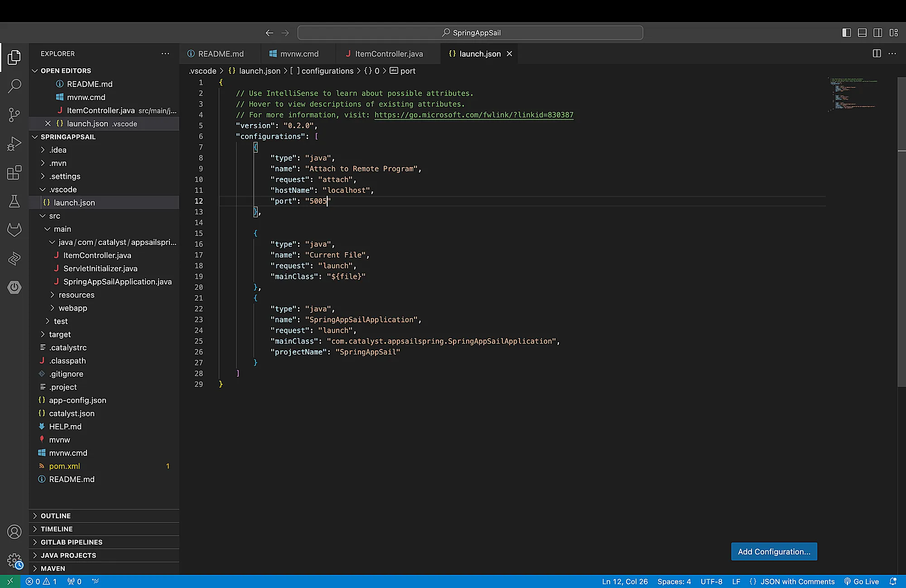This screenshot has height=588, width=906.
Task: Click the remote window indicator in status bar
Action: (10, 581)
